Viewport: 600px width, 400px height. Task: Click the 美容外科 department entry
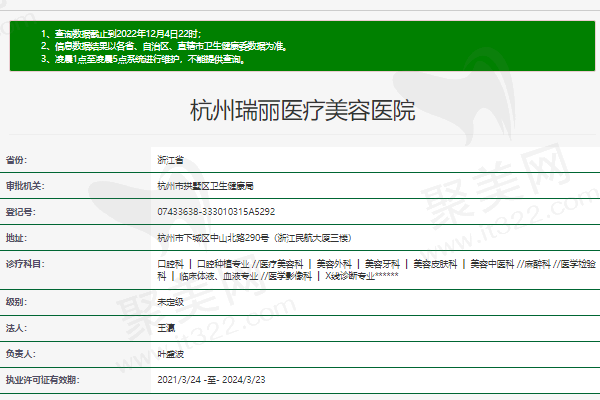(334, 264)
